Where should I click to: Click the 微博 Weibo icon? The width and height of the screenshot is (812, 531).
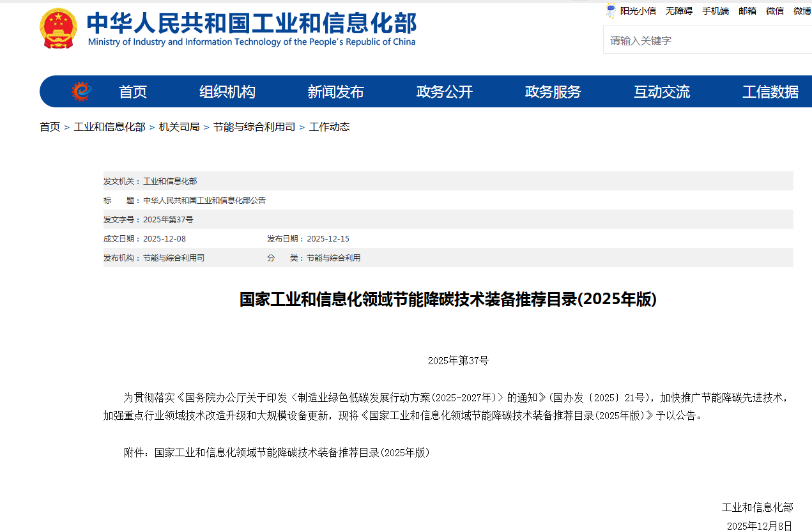[x=801, y=11]
